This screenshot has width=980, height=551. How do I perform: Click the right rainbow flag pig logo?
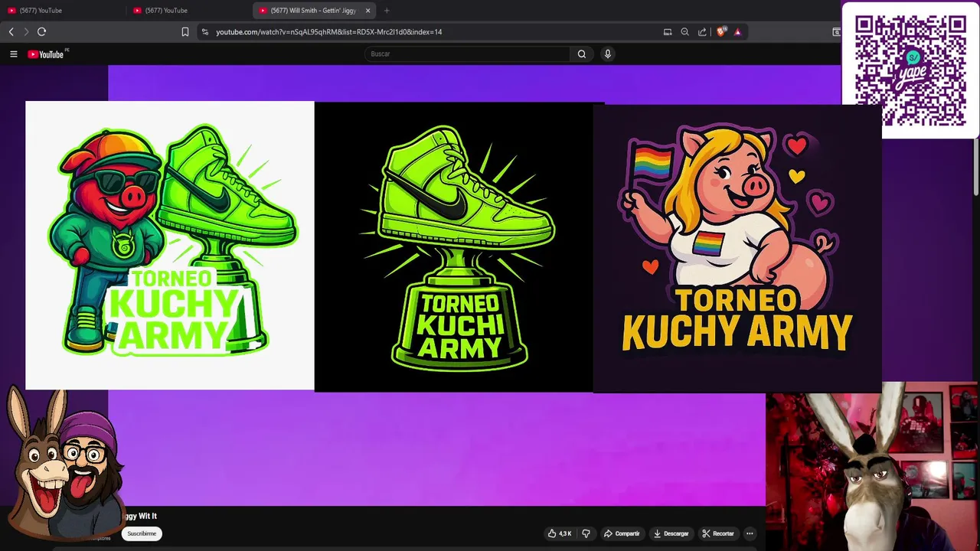(x=737, y=249)
